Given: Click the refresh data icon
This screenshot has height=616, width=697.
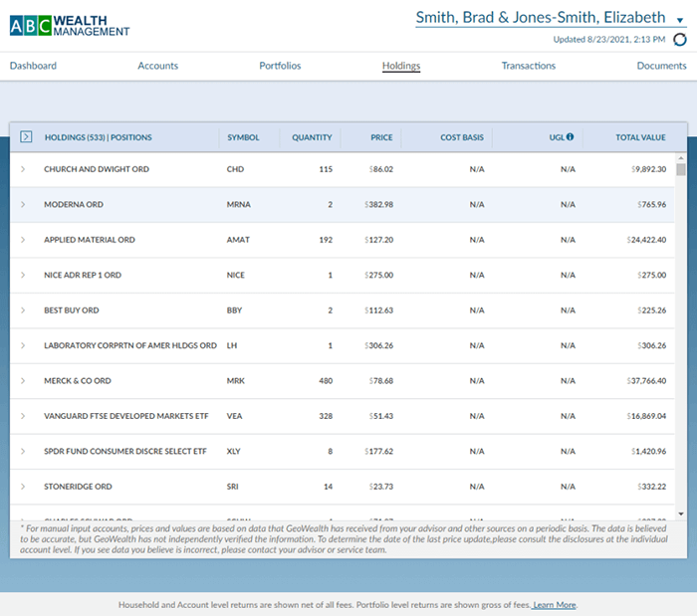Looking at the screenshot, I should point(680,40).
